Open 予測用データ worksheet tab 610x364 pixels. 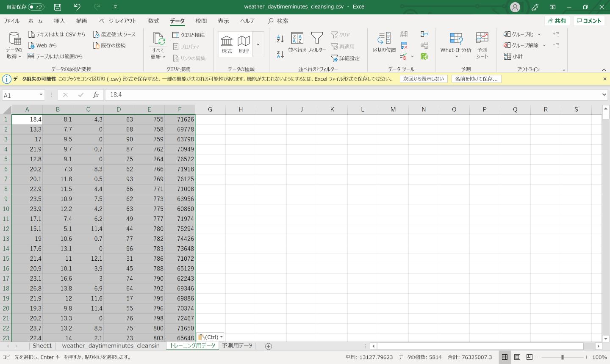pos(237,346)
